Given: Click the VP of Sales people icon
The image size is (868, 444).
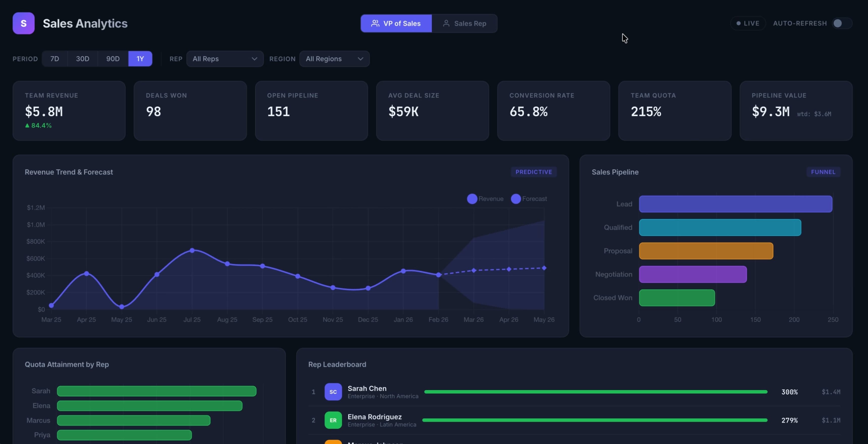Looking at the screenshot, I should [375, 23].
